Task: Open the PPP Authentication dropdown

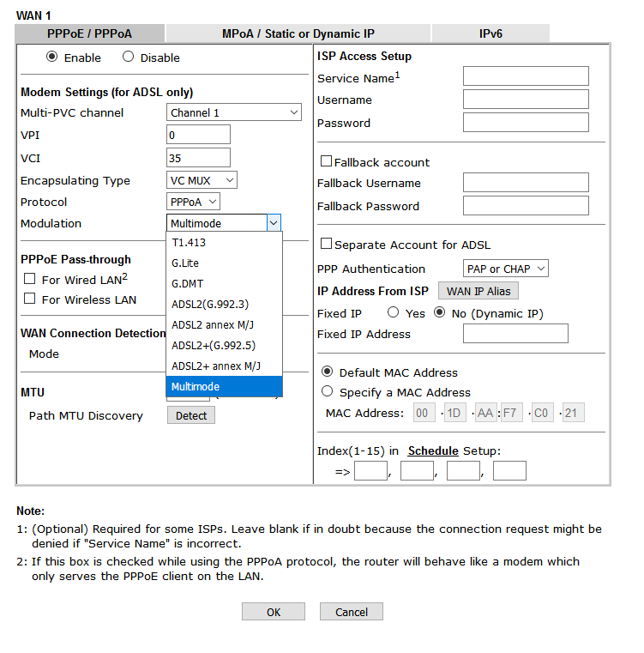Action: point(505,269)
